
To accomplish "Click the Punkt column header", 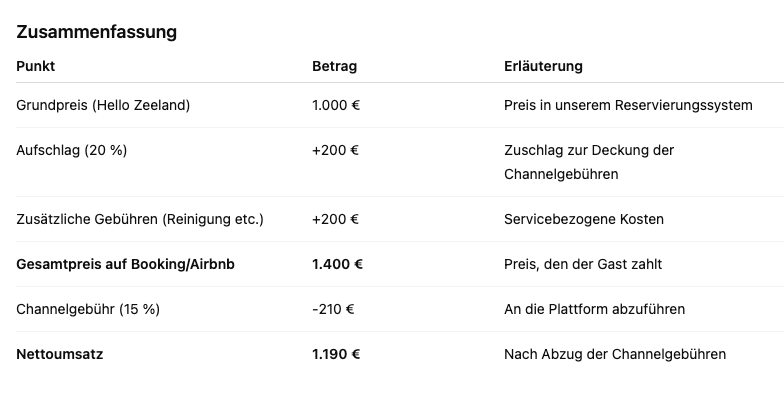I will [x=36, y=66].
